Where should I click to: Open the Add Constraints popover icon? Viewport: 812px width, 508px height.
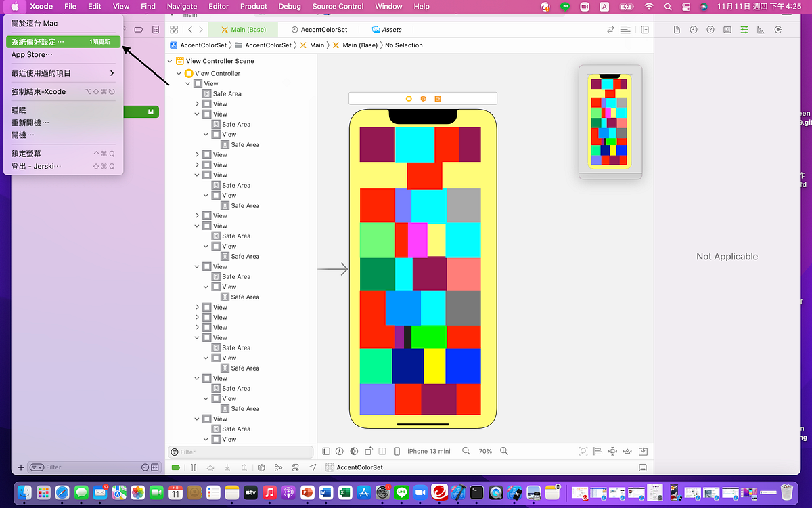click(x=612, y=450)
